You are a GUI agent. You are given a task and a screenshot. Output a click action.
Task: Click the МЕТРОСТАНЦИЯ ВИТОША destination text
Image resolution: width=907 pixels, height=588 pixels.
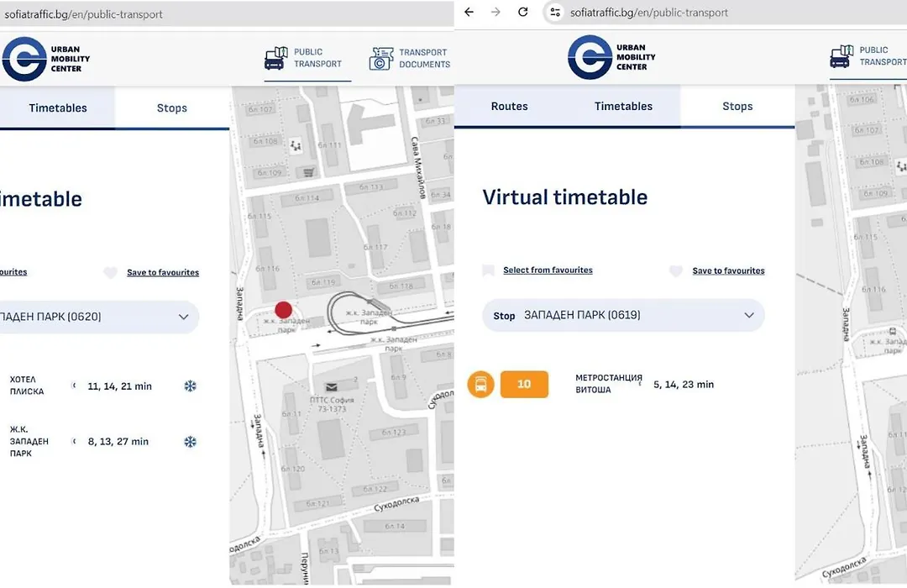(609, 384)
